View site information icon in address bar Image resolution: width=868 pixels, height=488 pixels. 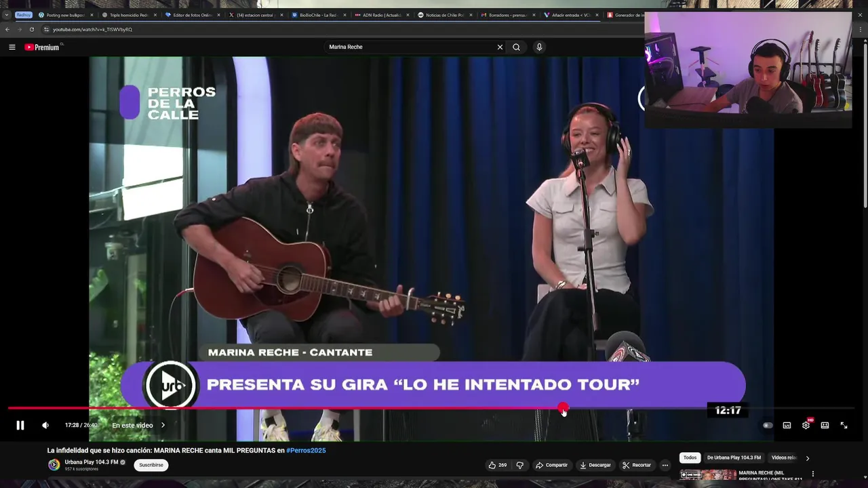pyautogui.click(x=47, y=29)
